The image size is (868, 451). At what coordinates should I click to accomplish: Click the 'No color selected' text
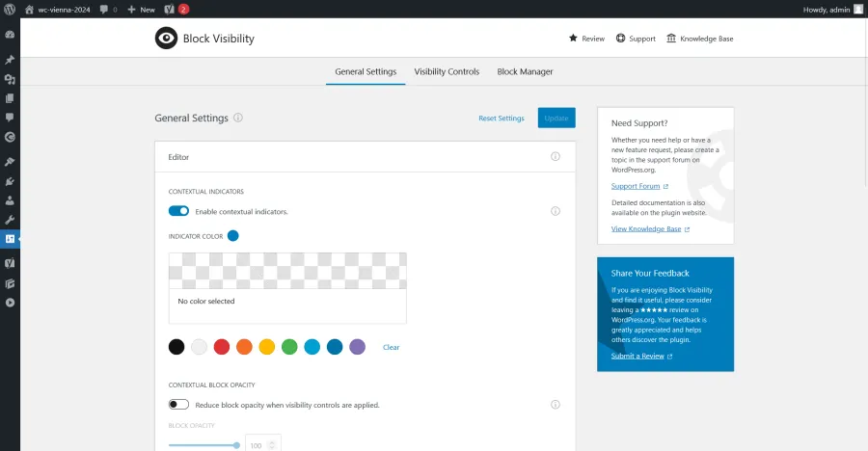click(206, 301)
